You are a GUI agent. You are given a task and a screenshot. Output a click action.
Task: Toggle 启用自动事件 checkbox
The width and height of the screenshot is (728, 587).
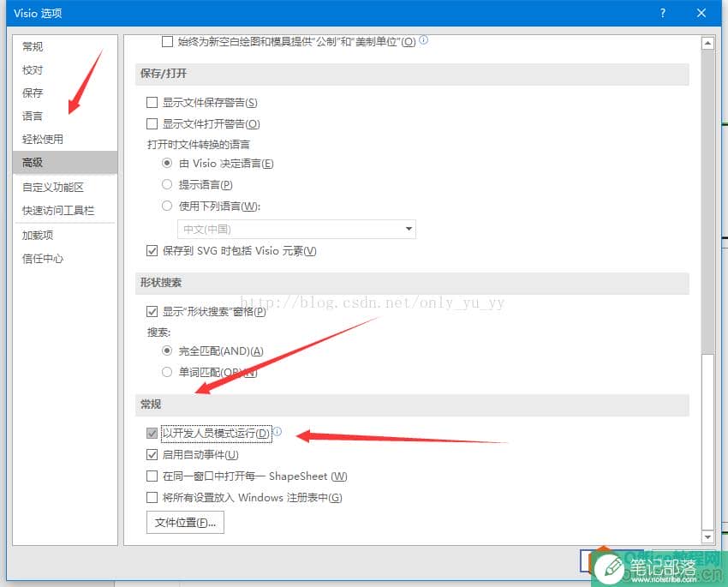pos(152,455)
